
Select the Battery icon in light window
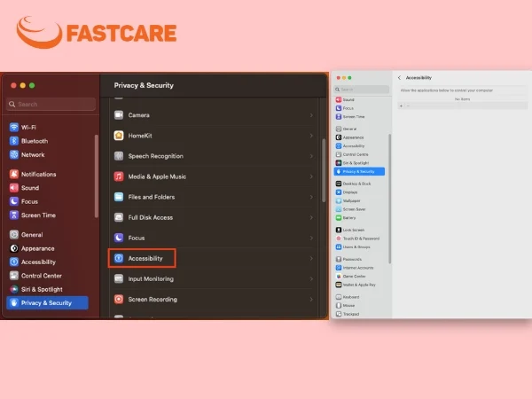tap(339, 217)
